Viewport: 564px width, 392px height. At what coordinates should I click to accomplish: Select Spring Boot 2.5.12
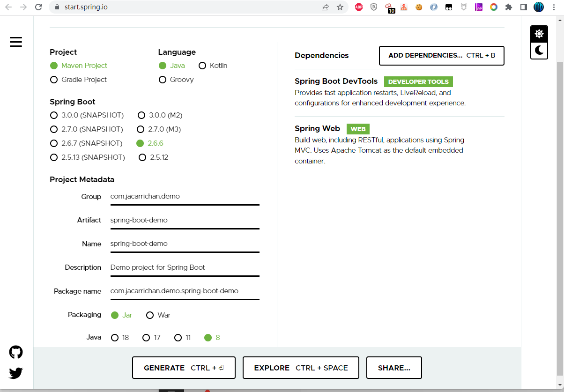click(x=153, y=157)
